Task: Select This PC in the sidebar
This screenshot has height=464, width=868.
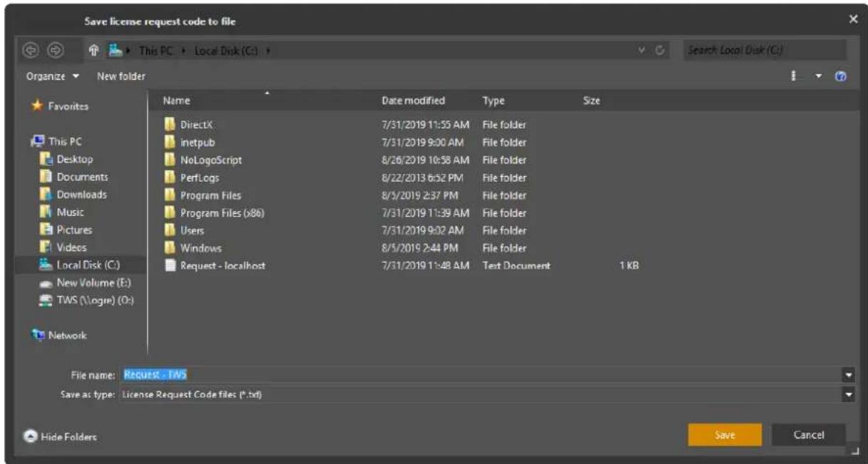Action: pyautogui.click(x=56, y=142)
